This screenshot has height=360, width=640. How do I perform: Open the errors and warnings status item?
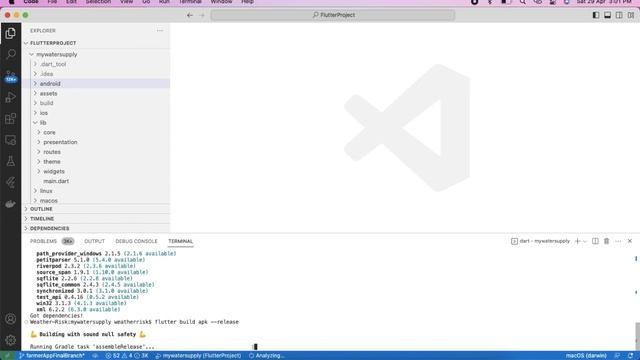[x=127, y=356]
